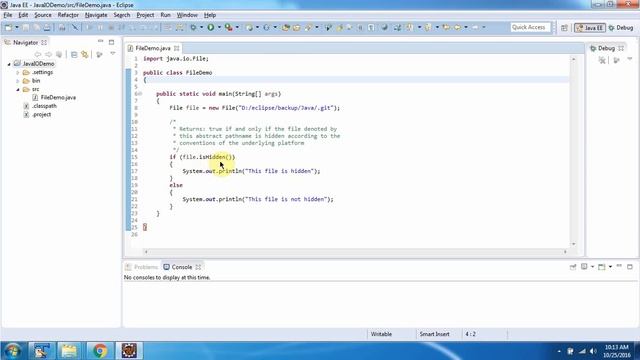Image resolution: width=640 pixels, height=360 pixels.
Task: Open the Refactor menu
Action: (68, 15)
